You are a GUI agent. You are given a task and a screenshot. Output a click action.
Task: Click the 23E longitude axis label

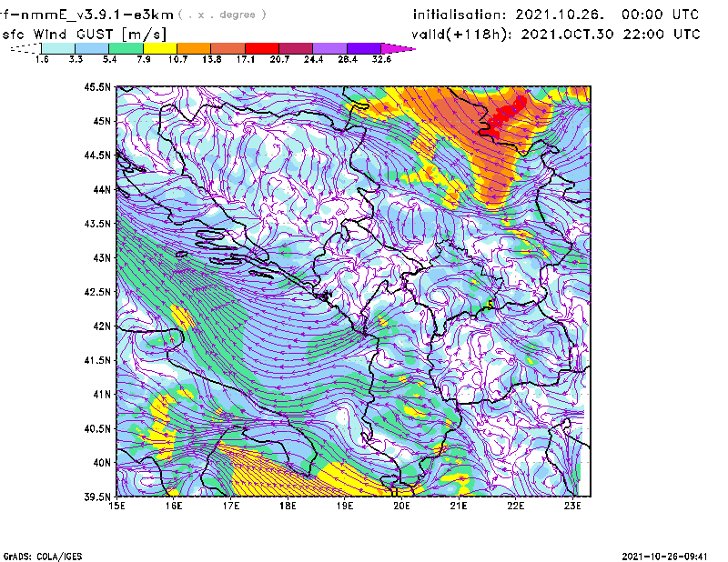(572, 507)
